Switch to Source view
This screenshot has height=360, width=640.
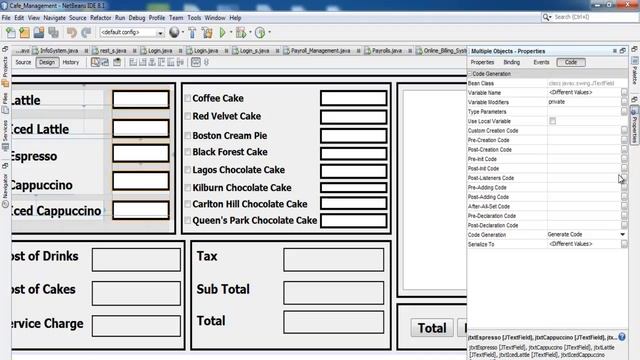[23, 62]
